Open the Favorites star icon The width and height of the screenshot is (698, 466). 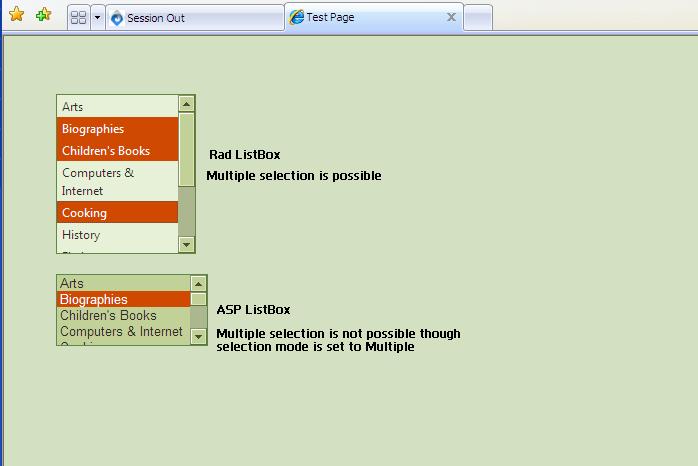[x=16, y=14]
